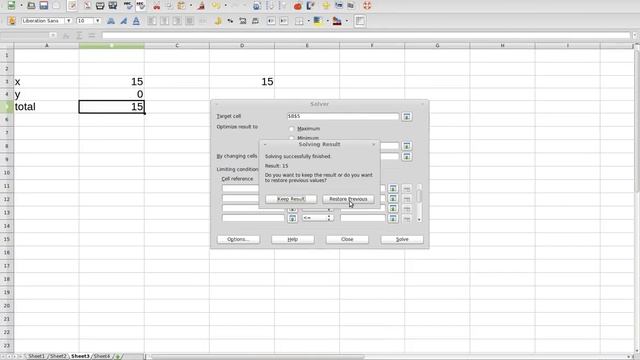Click the Sort Ascending icon
The image size is (640, 360).
(270, 6)
